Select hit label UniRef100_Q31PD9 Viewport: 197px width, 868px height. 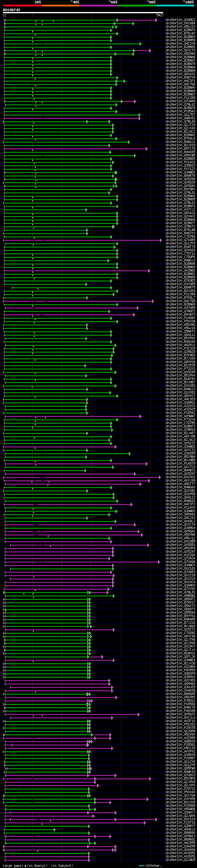(x=180, y=494)
